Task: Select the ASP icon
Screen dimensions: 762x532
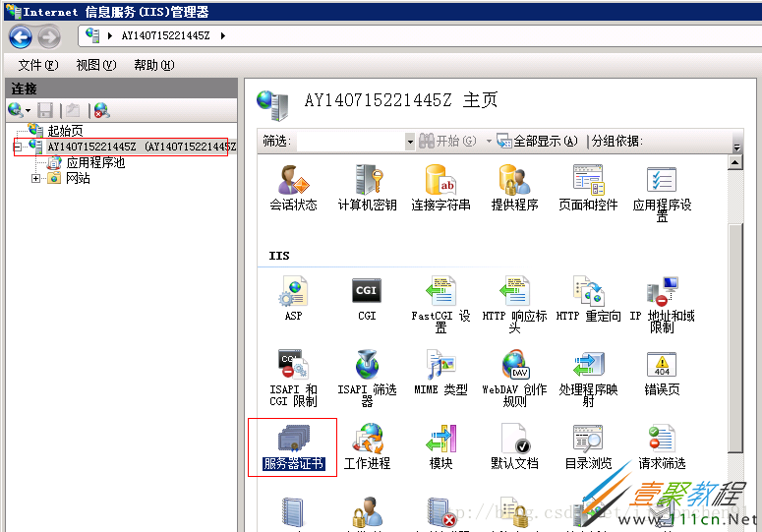Action: click(x=294, y=298)
